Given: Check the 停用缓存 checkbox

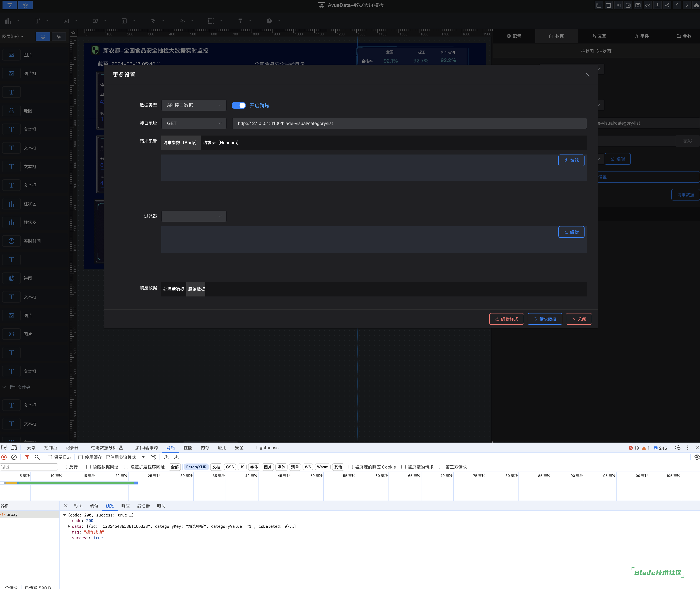Looking at the screenshot, I should pos(80,457).
